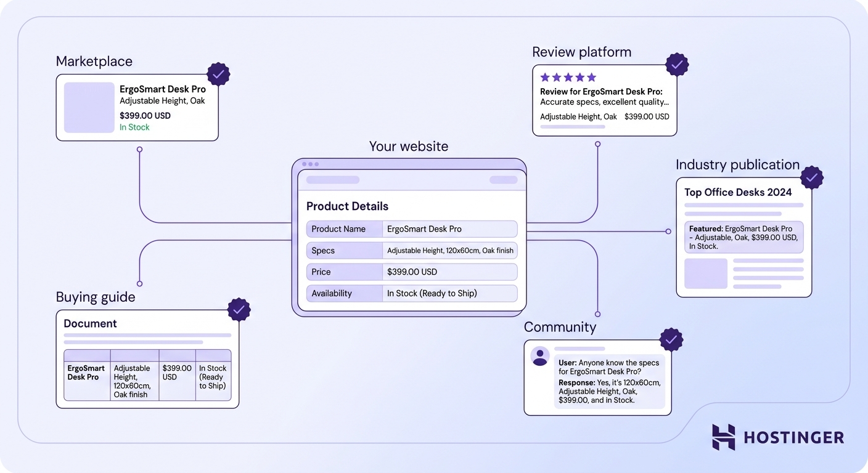Click the Buying guide heading

pyautogui.click(x=96, y=297)
